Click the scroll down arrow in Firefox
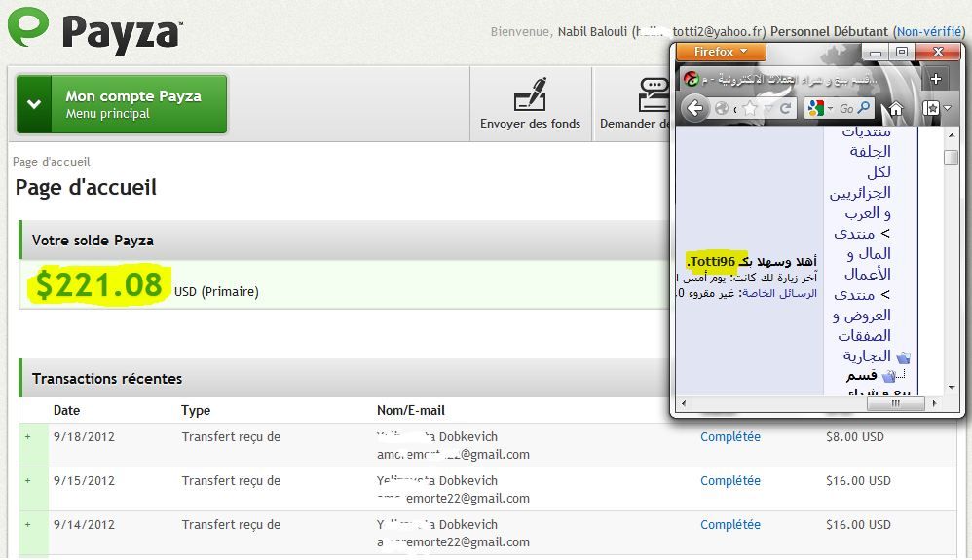This screenshot has width=972, height=560. pos(952,388)
